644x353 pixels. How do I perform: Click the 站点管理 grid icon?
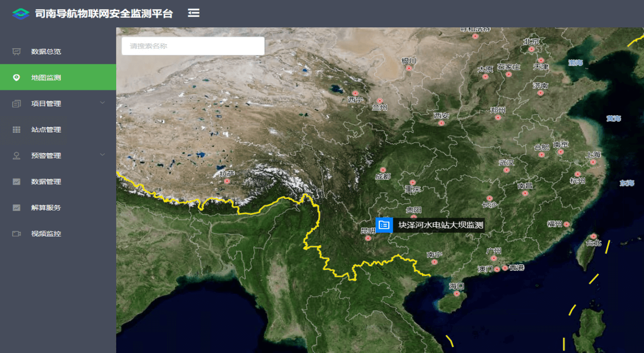[x=17, y=130]
